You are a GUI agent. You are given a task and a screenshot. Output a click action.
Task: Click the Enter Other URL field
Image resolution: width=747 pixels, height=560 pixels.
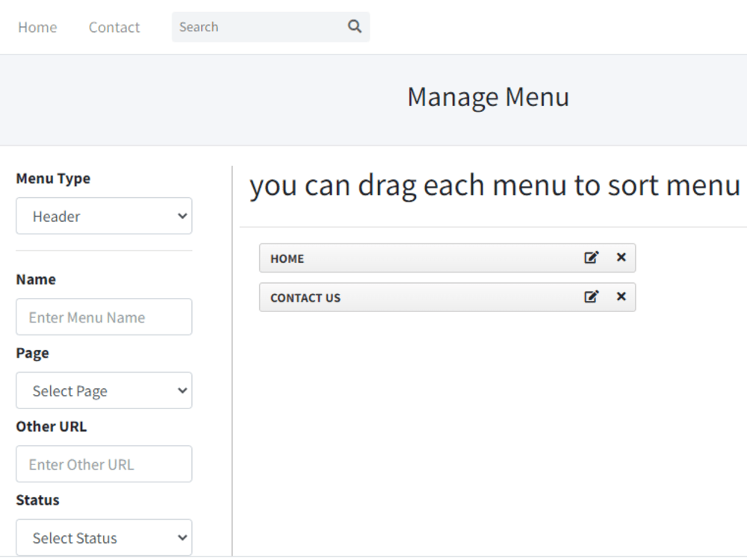click(104, 464)
